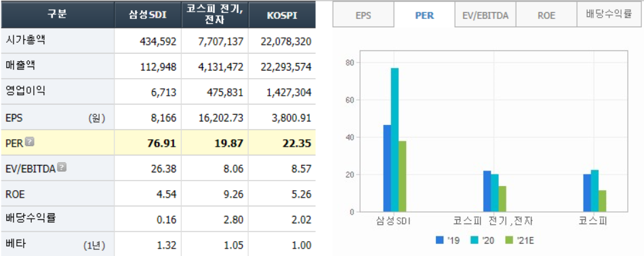Click the 구분 column header
Image resolution: width=644 pixels, height=256 pixels.
click(x=58, y=14)
